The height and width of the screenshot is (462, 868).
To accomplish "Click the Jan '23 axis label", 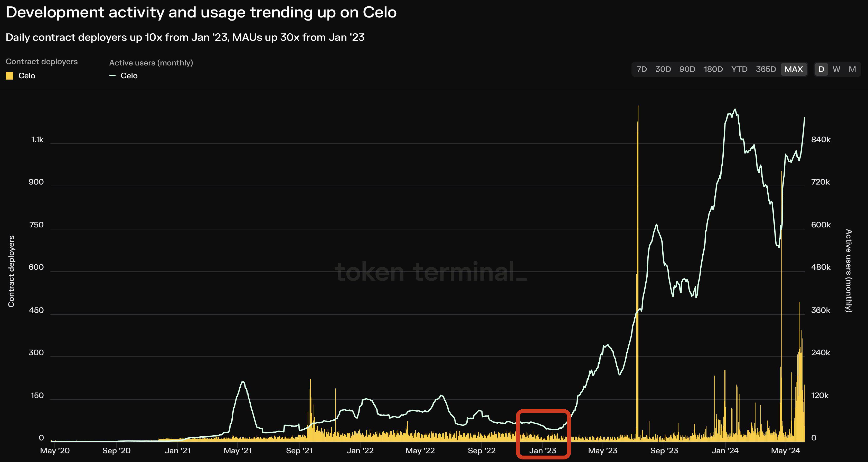I will [x=542, y=450].
